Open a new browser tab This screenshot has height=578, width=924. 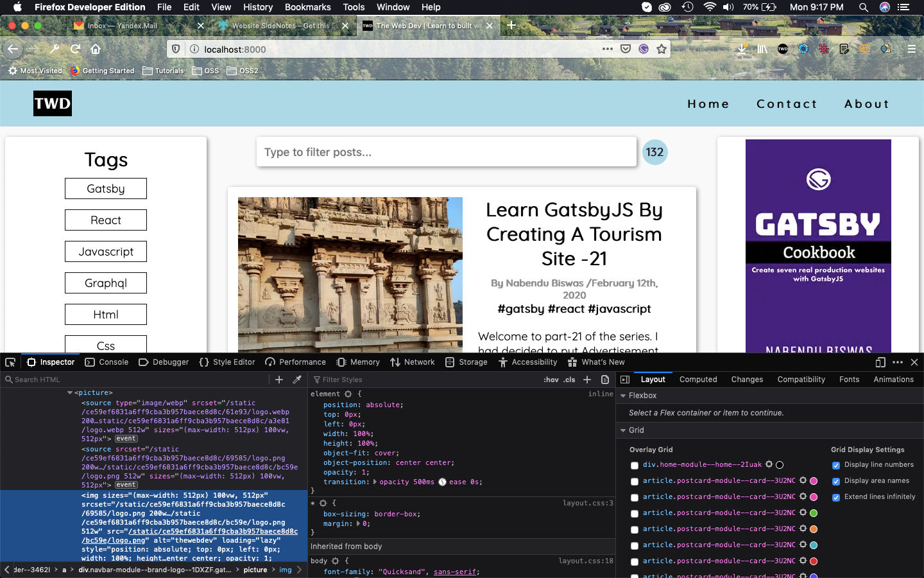pyautogui.click(x=511, y=25)
